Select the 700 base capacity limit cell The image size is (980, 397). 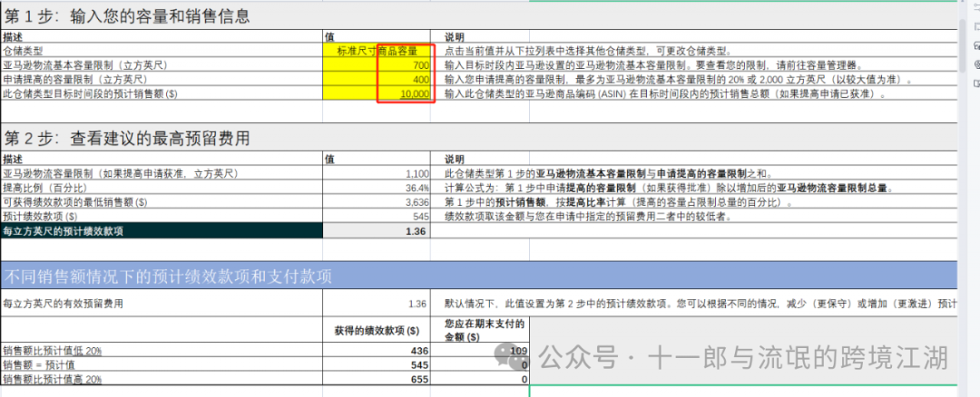(x=377, y=65)
